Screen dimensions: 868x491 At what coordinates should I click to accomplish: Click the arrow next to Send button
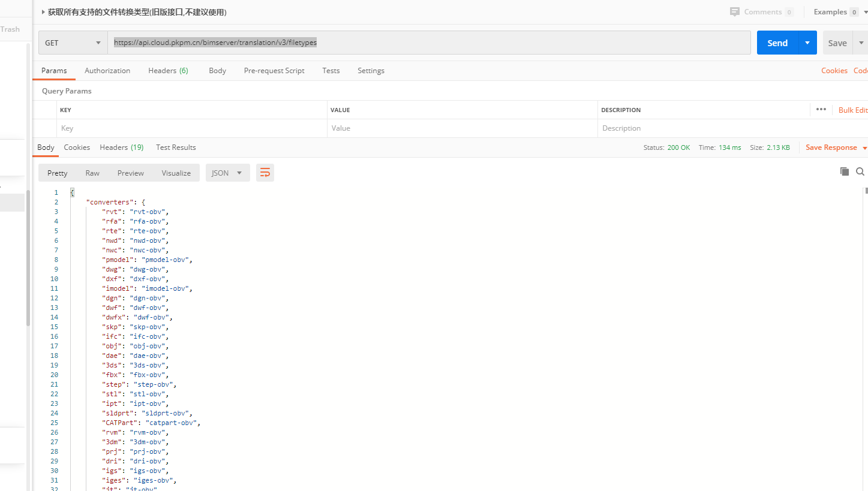click(x=807, y=43)
